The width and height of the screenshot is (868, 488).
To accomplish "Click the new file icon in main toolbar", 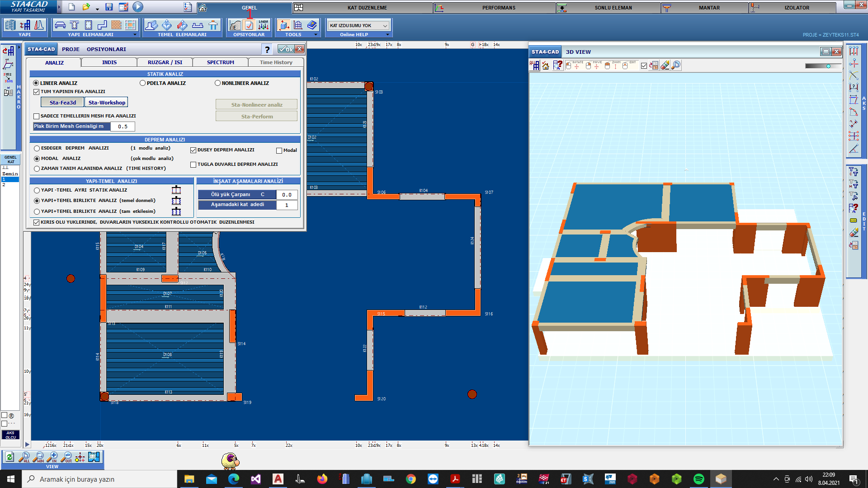I will click(x=71, y=7).
